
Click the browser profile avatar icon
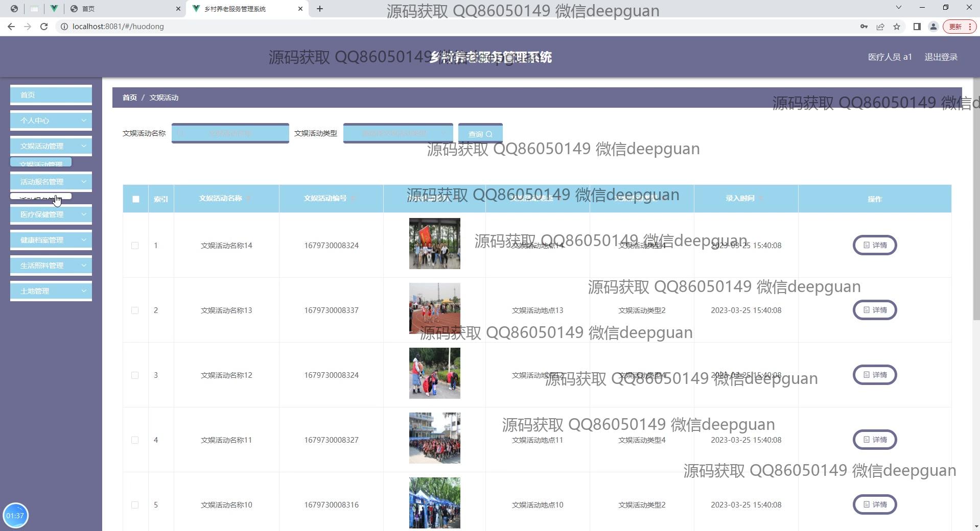tap(934, 27)
